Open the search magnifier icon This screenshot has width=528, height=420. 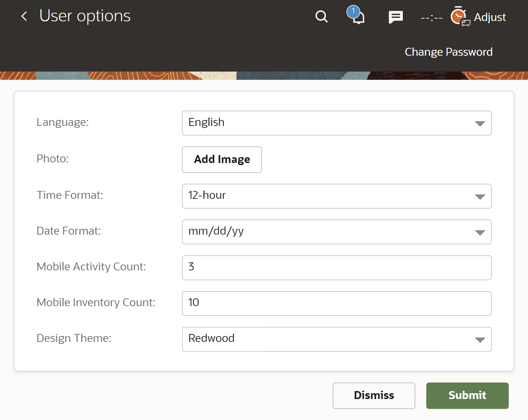pos(321,17)
